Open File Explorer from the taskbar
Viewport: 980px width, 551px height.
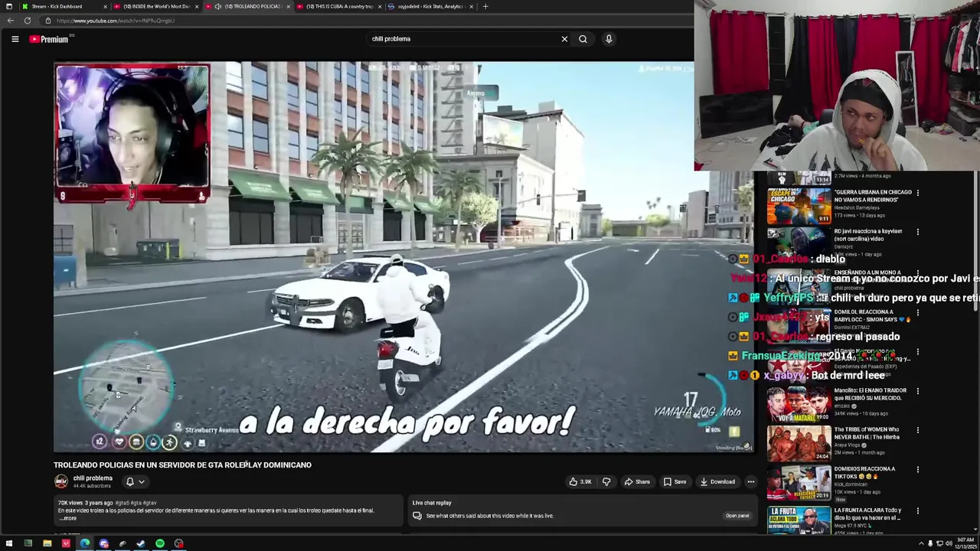point(47,543)
